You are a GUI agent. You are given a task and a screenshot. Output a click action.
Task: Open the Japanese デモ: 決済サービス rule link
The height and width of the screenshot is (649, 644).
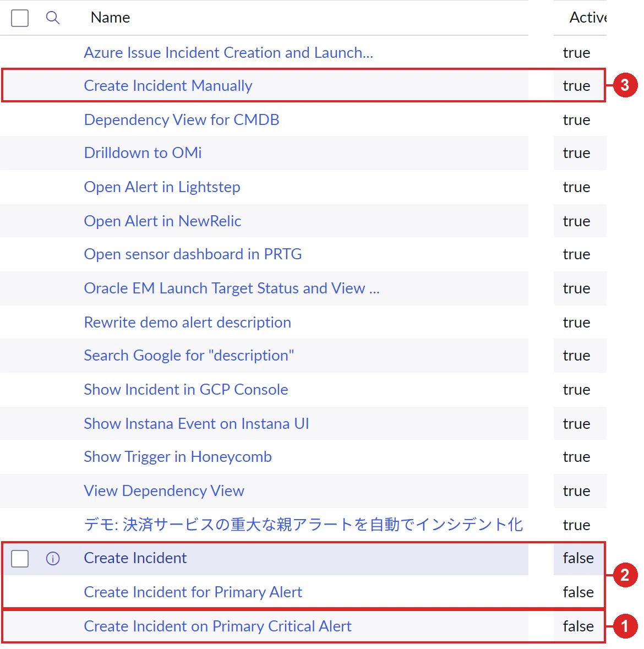pos(303,525)
